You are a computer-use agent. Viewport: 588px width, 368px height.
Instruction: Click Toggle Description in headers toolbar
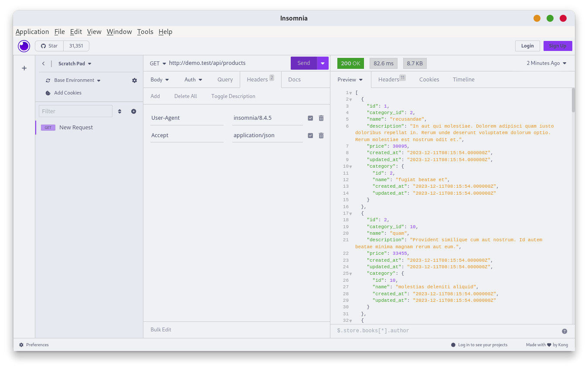pyautogui.click(x=233, y=96)
